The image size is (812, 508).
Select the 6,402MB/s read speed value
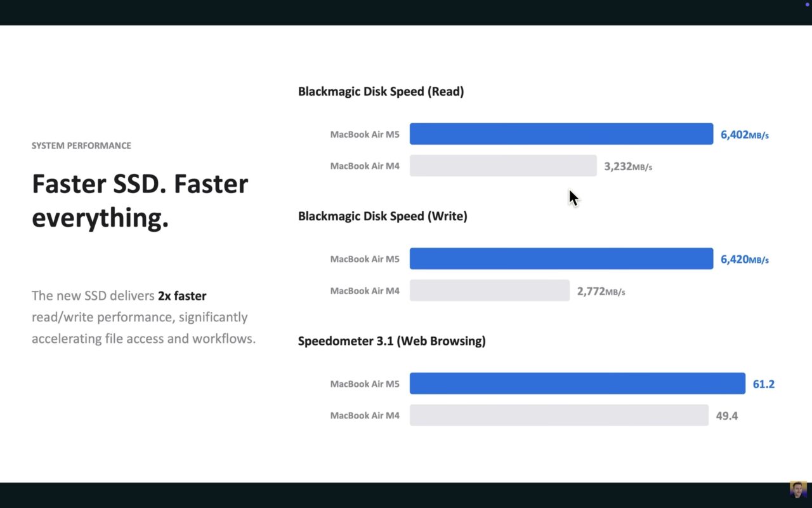point(744,135)
